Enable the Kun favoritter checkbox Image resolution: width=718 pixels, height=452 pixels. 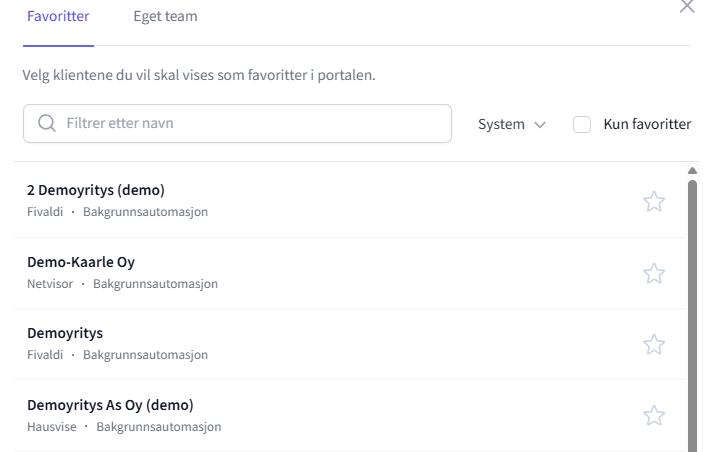582,124
